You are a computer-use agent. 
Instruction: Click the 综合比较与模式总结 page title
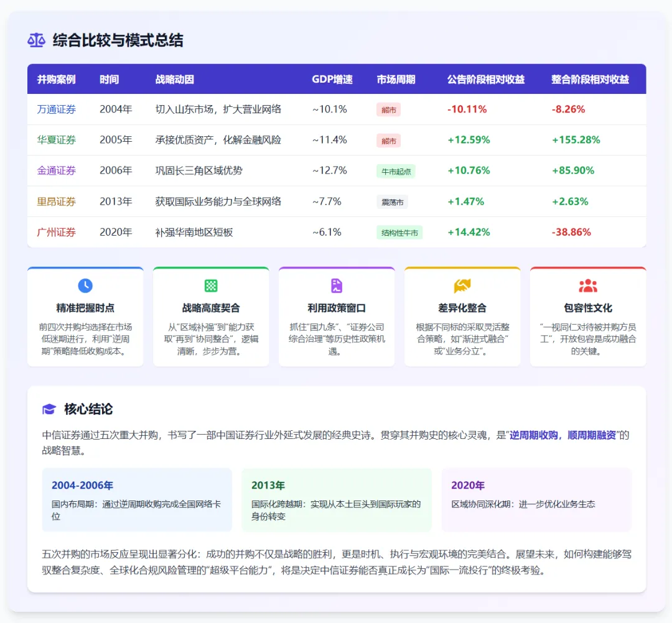tap(118, 40)
